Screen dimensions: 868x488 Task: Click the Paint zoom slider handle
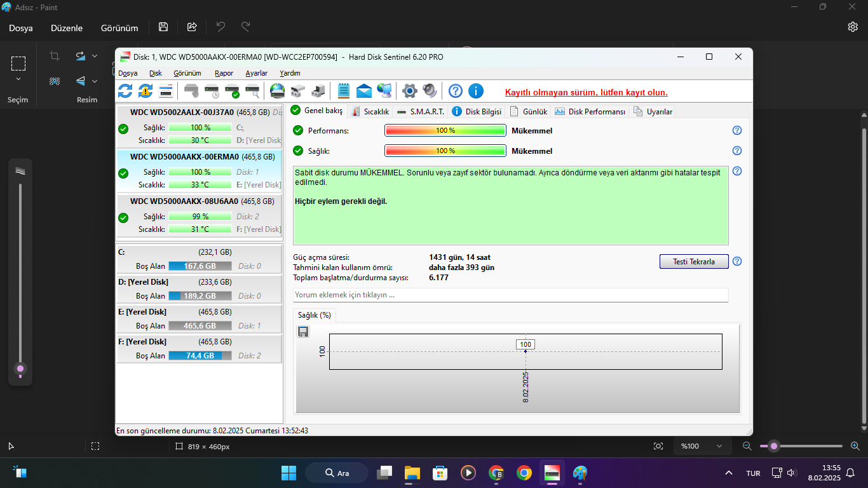tap(774, 446)
